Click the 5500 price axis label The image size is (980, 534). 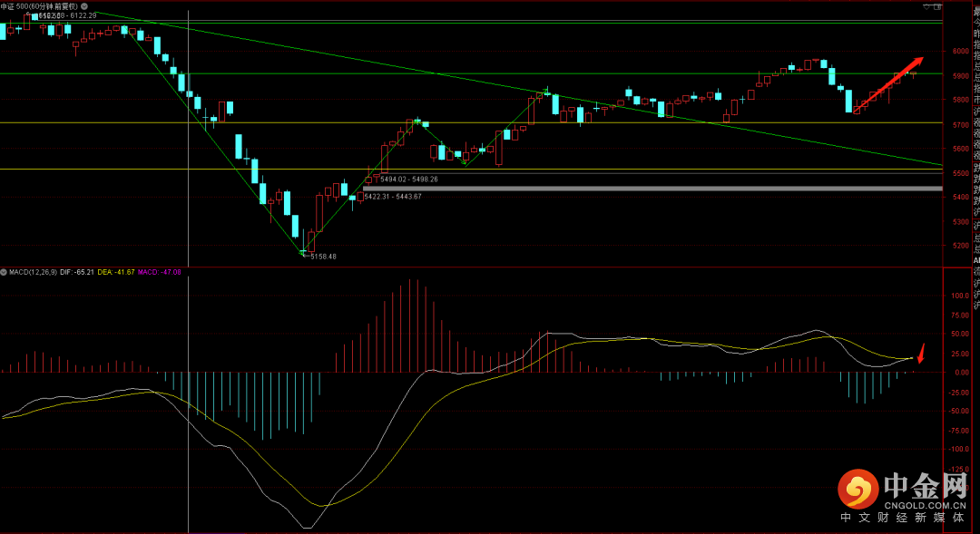pyautogui.click(x=959, y=173)
